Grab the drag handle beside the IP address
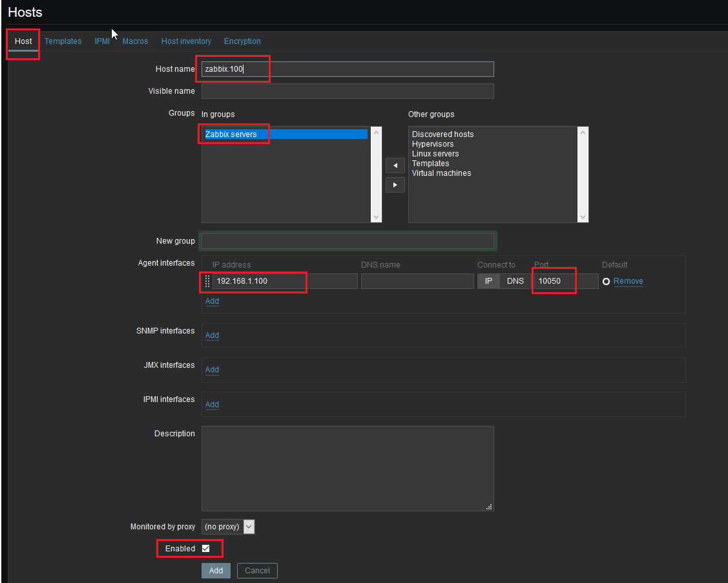This screenshot has width=728, height=583. [207, 281]
